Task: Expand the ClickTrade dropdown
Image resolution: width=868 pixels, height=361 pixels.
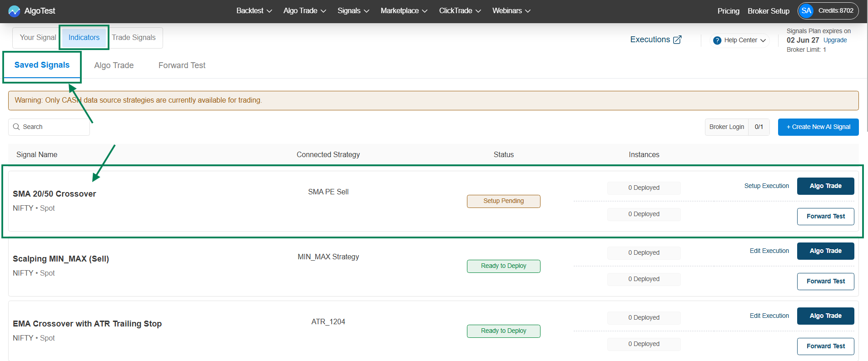Action: [x=460, y=11]
